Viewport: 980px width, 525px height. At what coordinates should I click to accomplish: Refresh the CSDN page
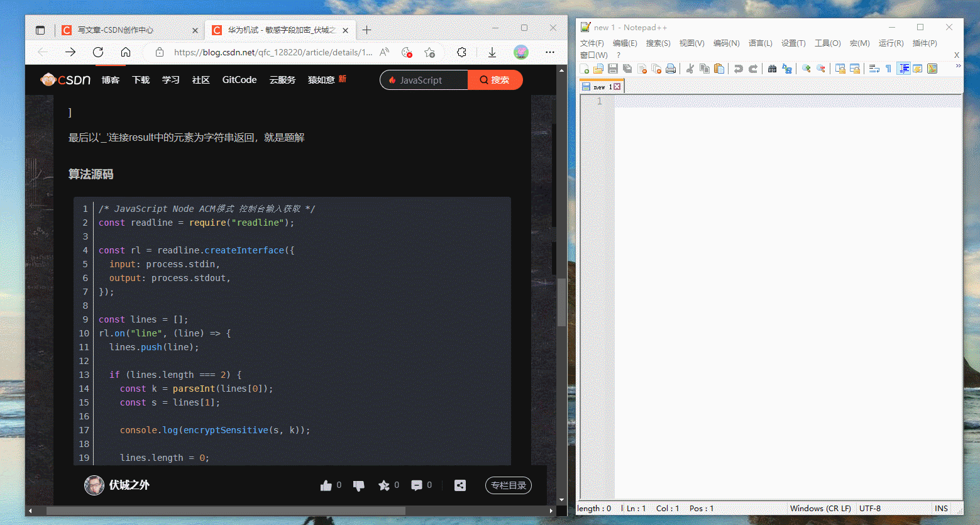(x=98, y=52)
